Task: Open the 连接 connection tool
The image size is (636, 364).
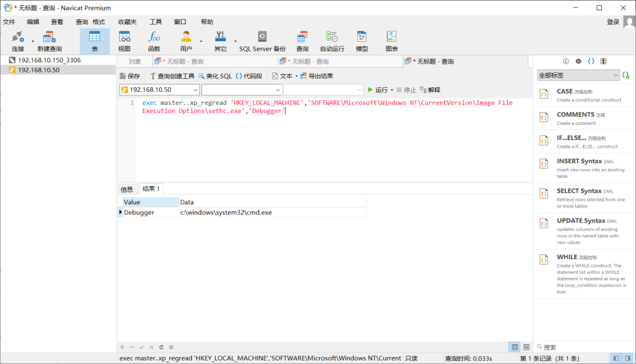Action: click(18, 41)
